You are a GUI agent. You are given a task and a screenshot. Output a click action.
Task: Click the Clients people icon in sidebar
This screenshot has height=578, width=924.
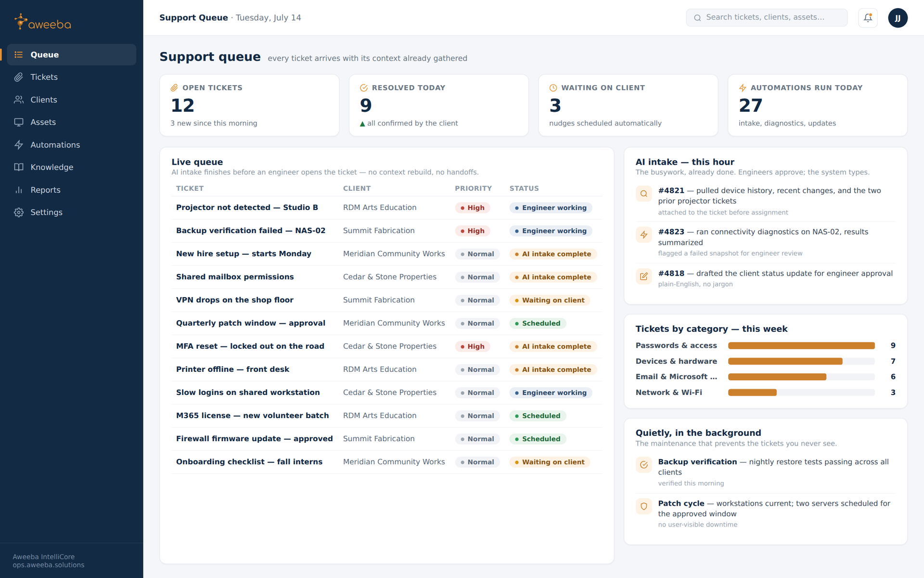19,100
